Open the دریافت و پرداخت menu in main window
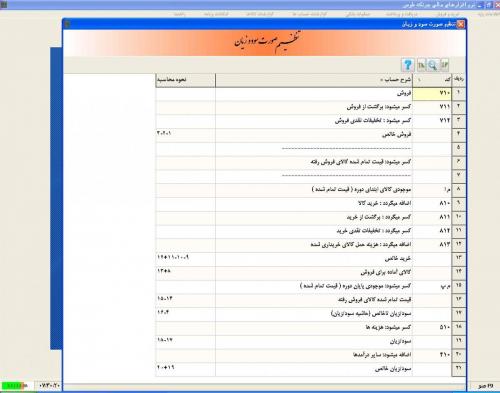Screen dimensions: 500x393 point(402,14)
